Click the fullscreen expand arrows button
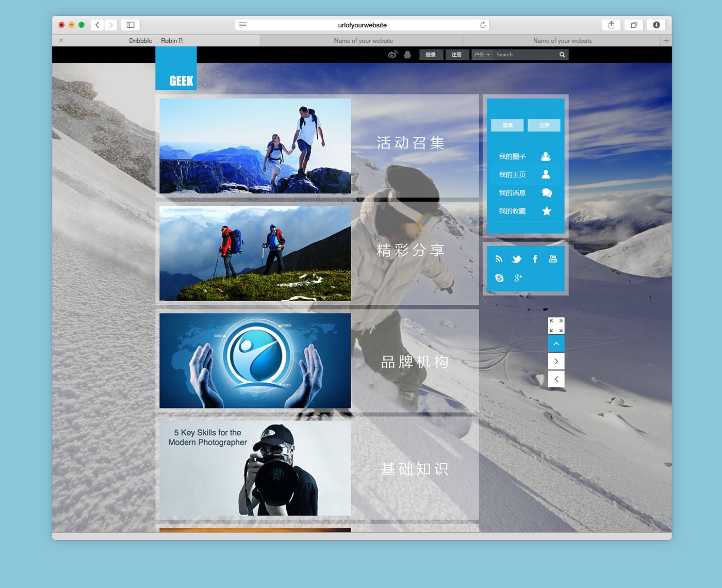Screen dimensions: 722x588 (556, 325)
